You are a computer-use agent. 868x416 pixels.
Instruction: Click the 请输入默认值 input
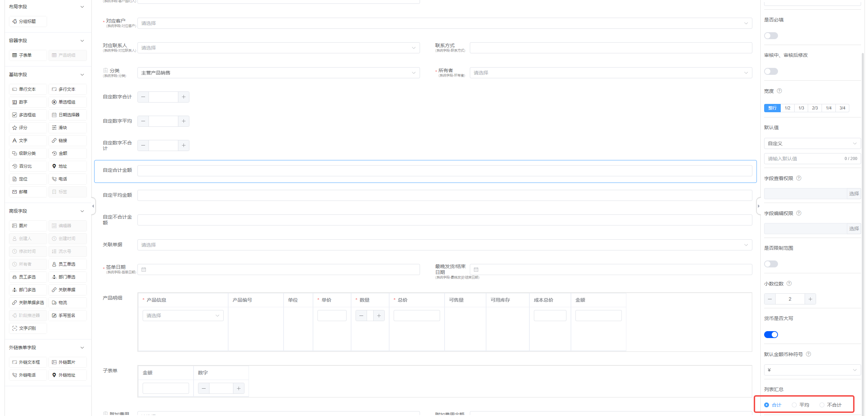click(812, 159)
